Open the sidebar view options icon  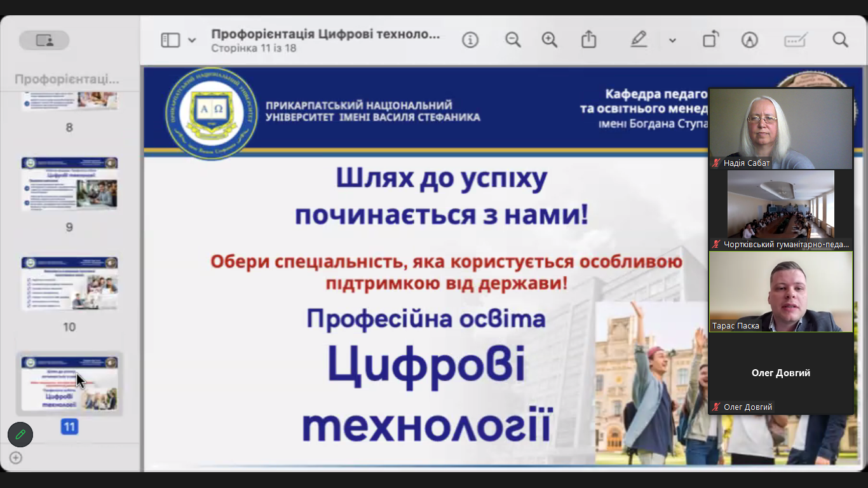pos(170,40)
